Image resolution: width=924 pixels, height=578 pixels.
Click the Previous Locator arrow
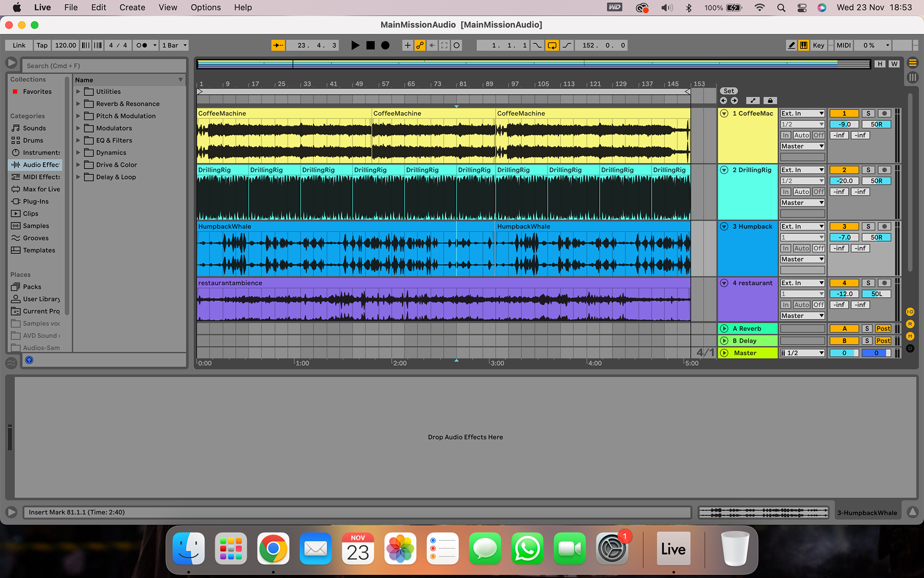(723, 101)
